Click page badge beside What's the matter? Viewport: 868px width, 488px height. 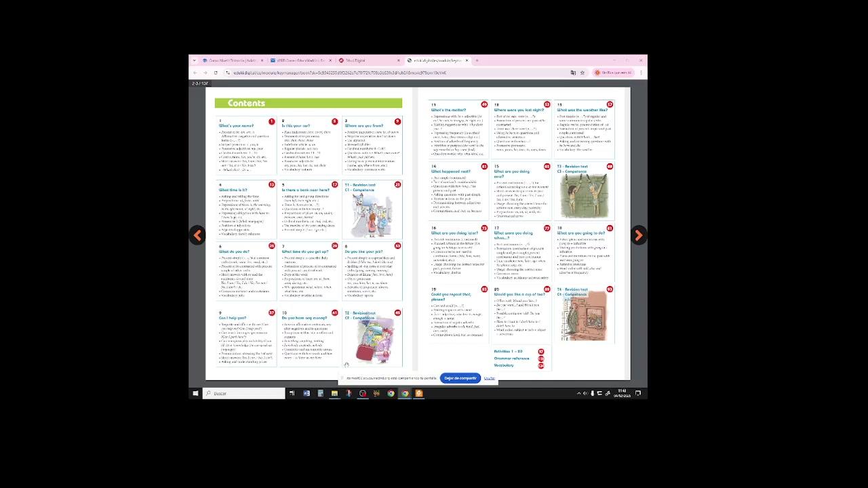tap(484, 104)
